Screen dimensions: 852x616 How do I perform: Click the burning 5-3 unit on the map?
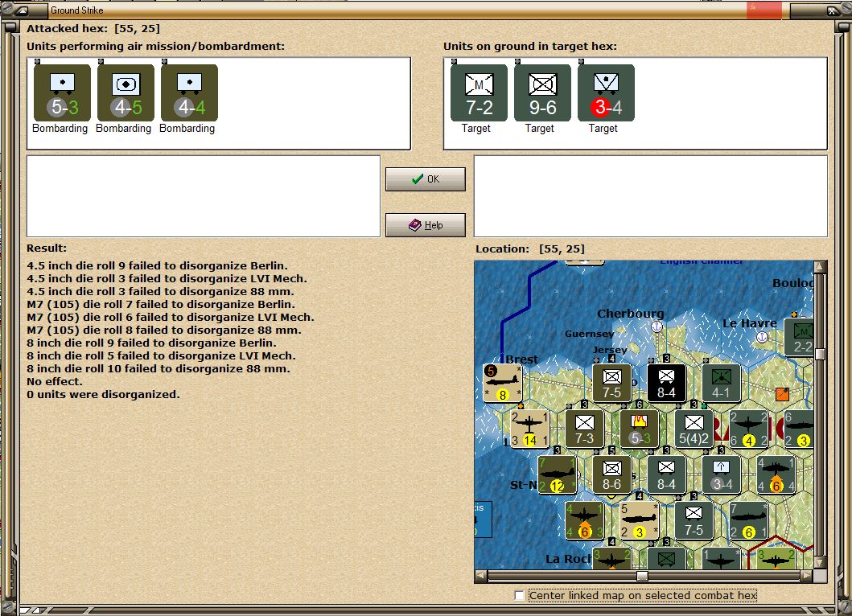640,429
